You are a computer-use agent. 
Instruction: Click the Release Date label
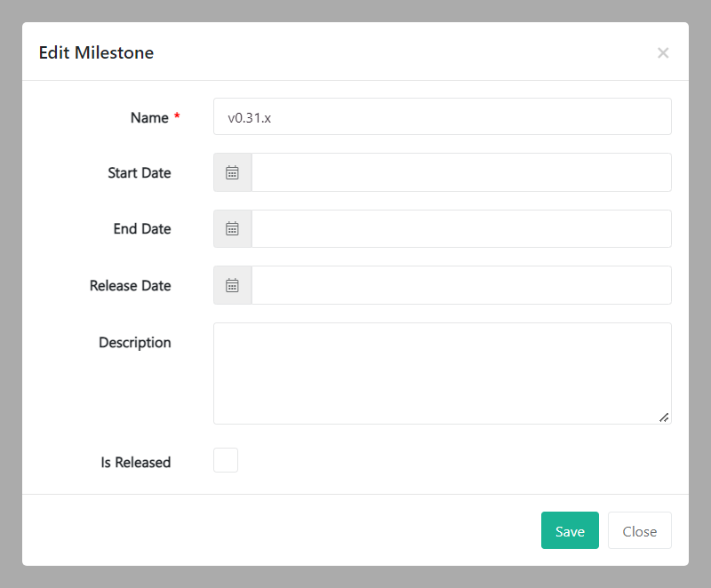130,286
